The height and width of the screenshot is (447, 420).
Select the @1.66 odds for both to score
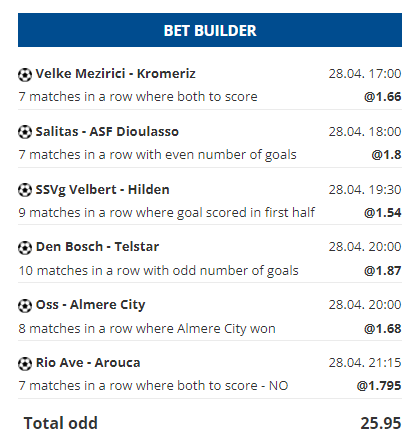tap(383, 97)
